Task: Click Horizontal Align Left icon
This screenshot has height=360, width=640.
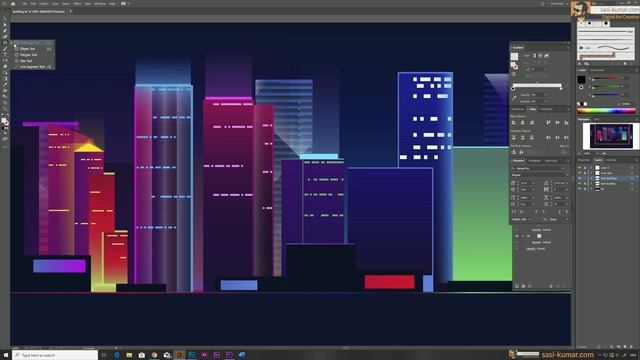Action: click(x=514, y=122)
